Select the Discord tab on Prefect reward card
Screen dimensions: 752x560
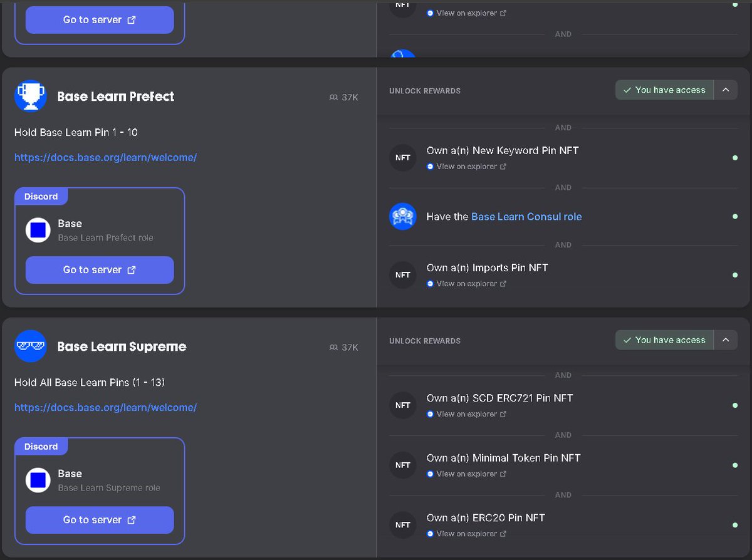[x=41, y=196]
